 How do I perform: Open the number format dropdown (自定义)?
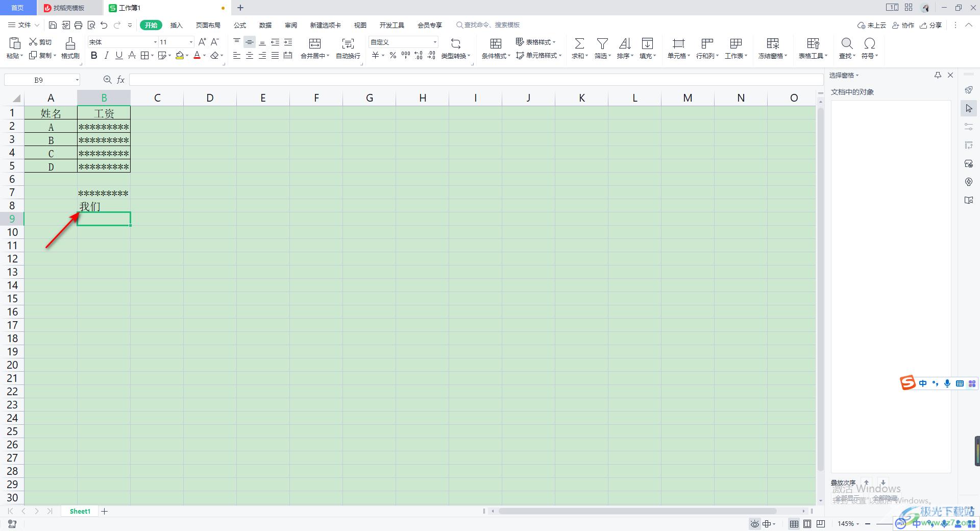435,42
